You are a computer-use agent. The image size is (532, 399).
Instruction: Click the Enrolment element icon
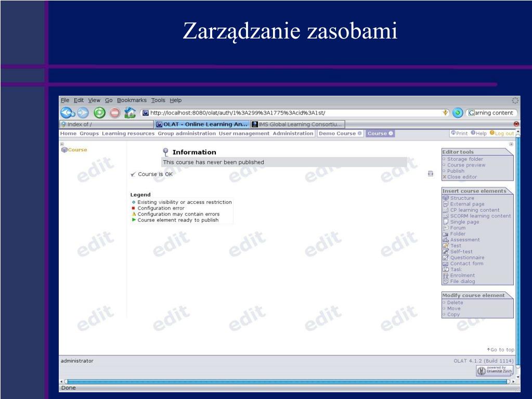pyautogui.click(x=446, y=276)
